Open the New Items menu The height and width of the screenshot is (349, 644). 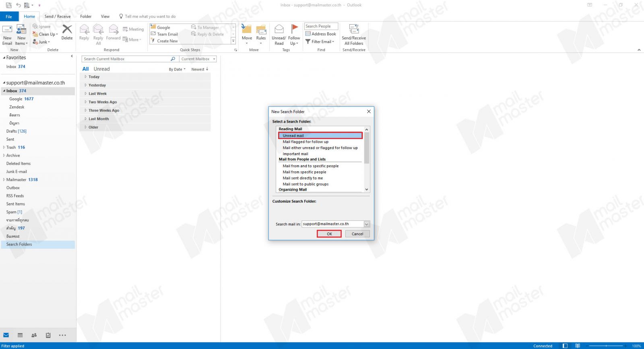21,35
